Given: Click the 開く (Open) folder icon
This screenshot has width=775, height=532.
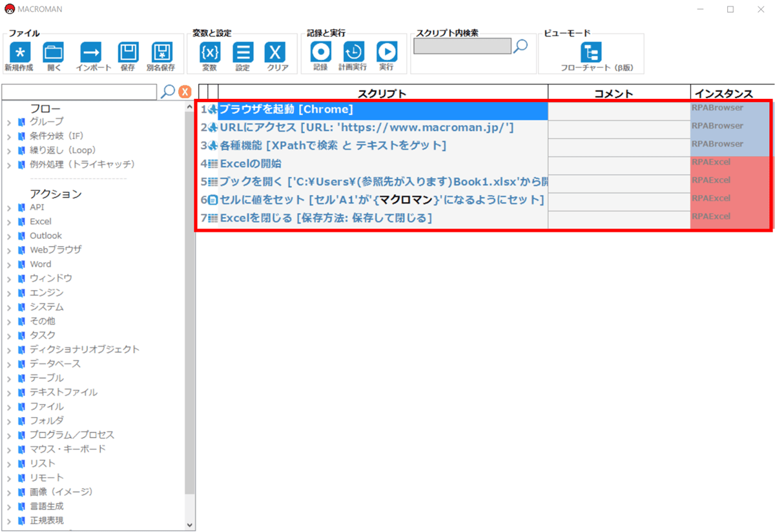Looking at the screenshot, I should click(53, 52).
